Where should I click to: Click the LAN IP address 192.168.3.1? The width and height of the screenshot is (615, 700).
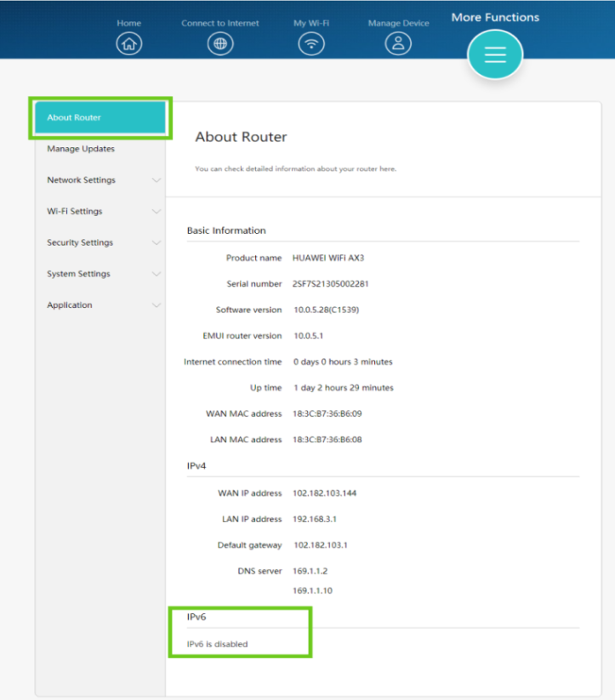[x=314, y=519]
